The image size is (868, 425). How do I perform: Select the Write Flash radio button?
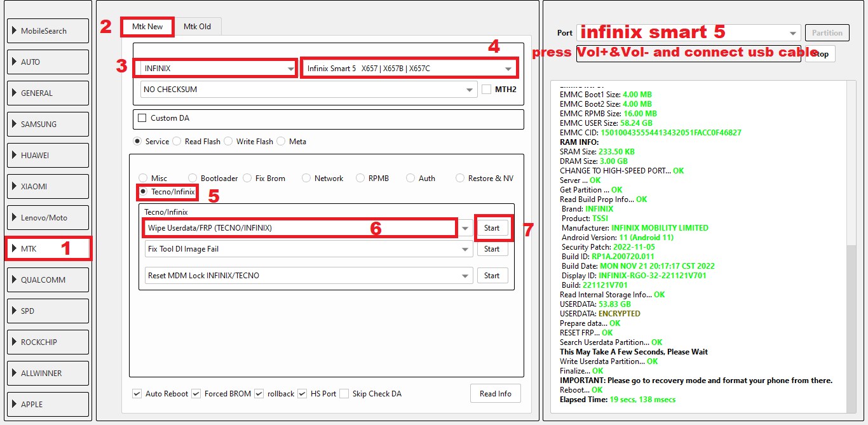tap(228, 142)
